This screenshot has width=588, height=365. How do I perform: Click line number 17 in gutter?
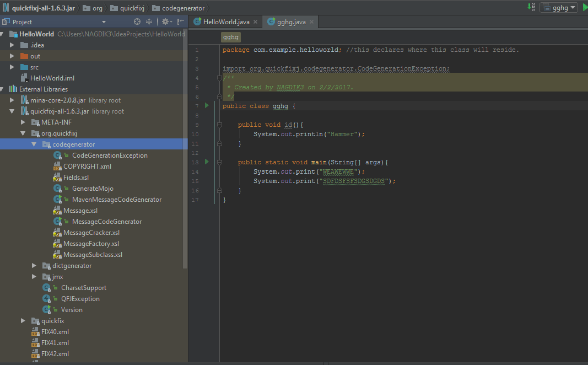point(195,200)
